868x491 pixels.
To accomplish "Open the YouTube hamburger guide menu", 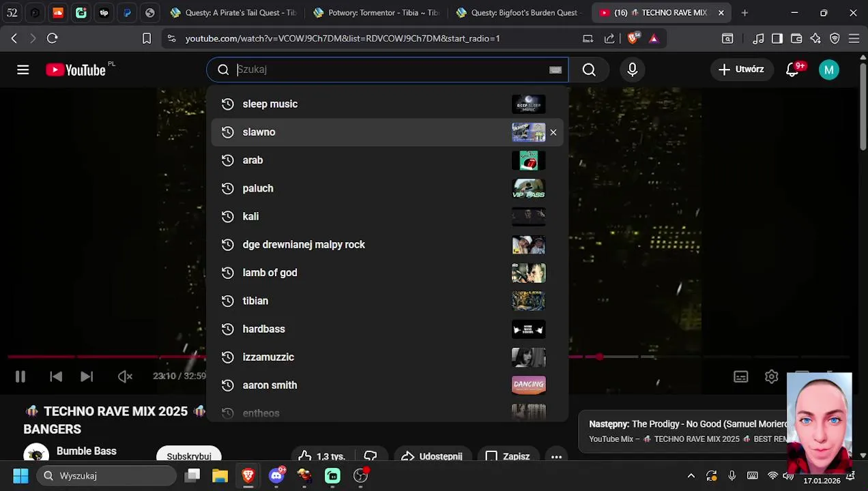I will [x=23, y=70].
